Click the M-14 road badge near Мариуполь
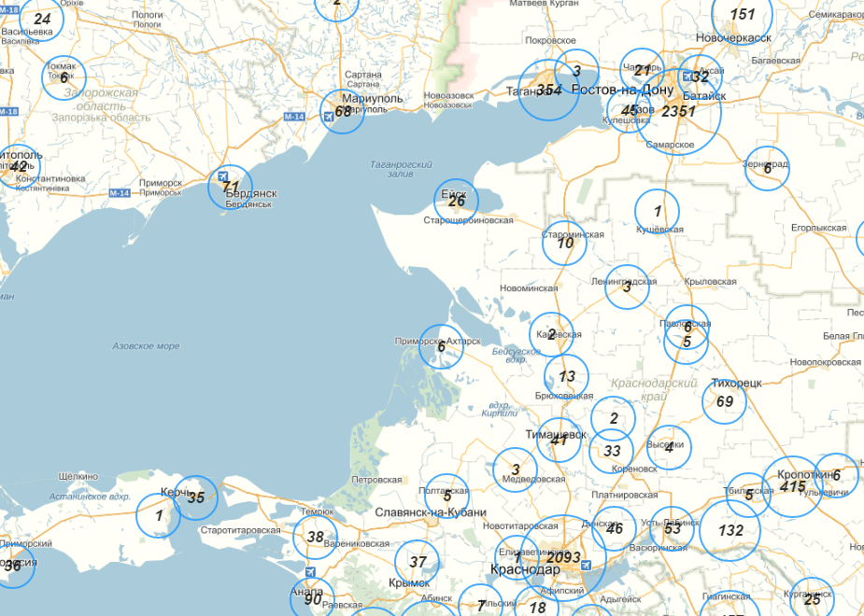This screenshot has width=864, height=616. [x=294, y=117]
